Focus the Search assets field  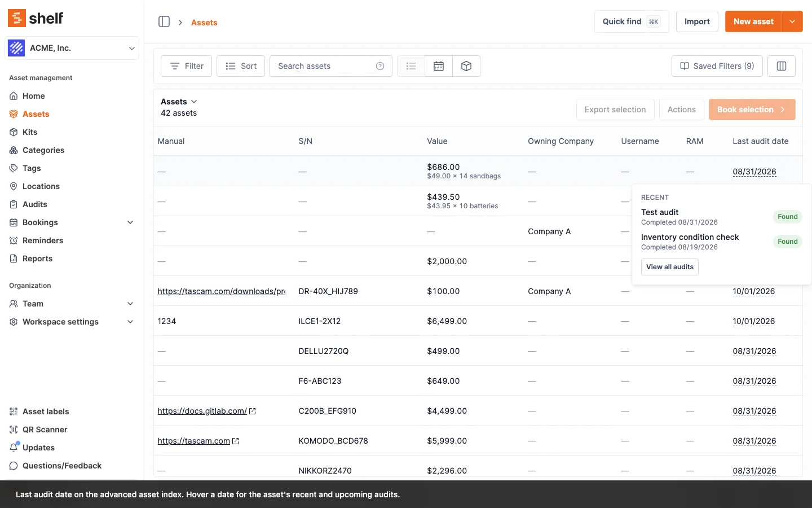pyautogui.click(x=331, y=66)
